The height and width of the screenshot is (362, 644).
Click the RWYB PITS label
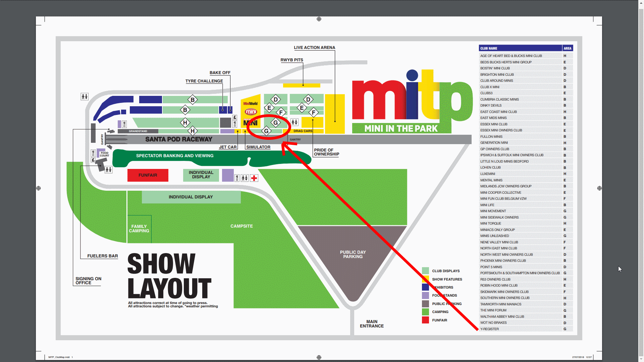(292, 60)
